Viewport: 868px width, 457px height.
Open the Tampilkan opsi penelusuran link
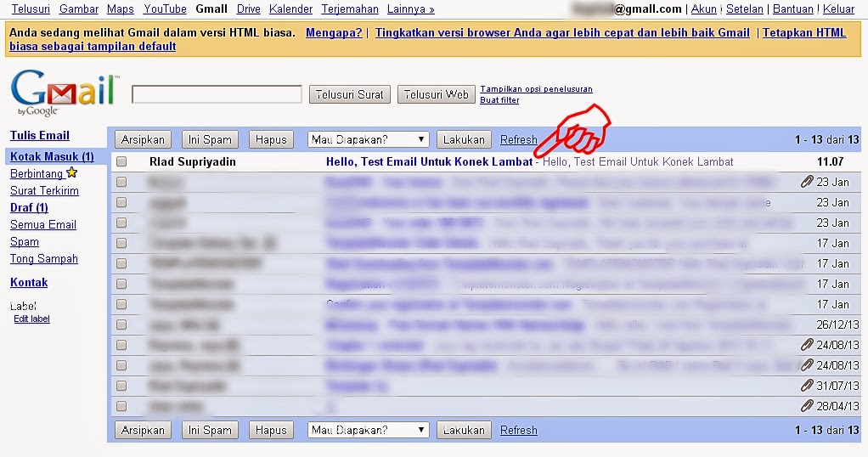click(536, 88)
